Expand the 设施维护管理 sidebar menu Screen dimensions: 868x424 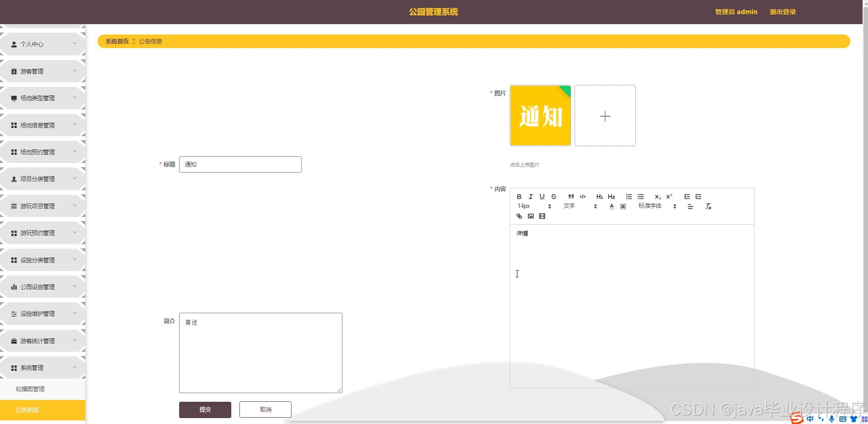(x=43, y=314)
